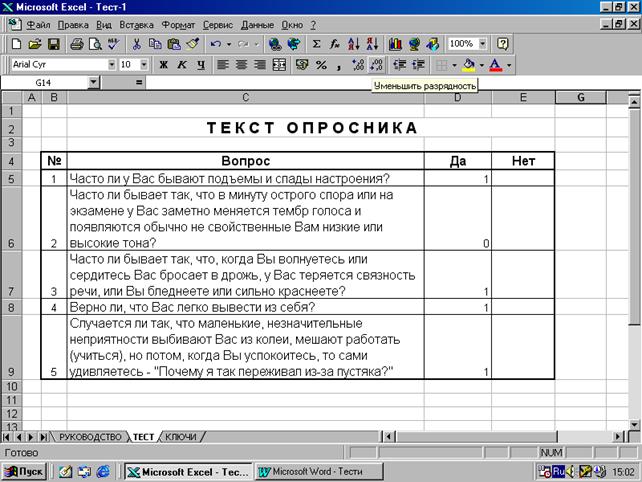Click the Пуск start button
This screenshot has width=642, height=482.
(x=24, y=471)
